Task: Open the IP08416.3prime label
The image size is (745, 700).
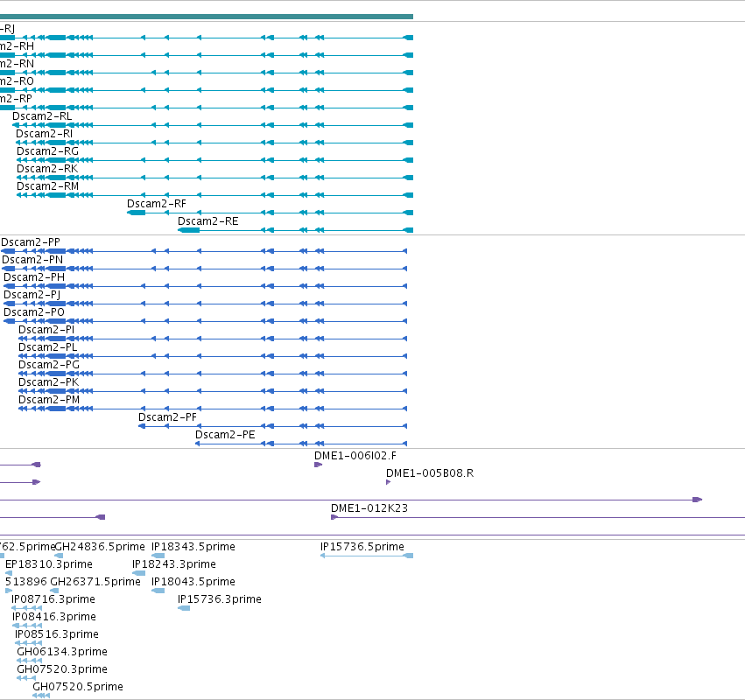Action: click(x=54, y=618)
